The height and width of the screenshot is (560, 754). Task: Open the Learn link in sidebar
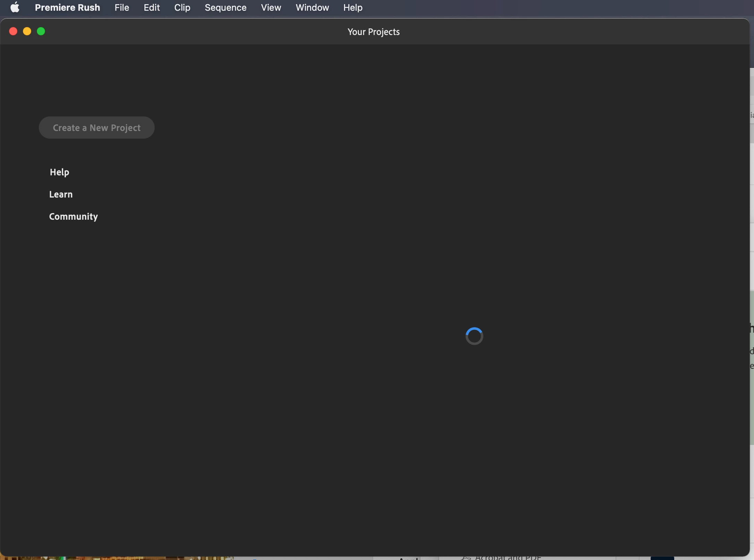click(x=61, y=194)
